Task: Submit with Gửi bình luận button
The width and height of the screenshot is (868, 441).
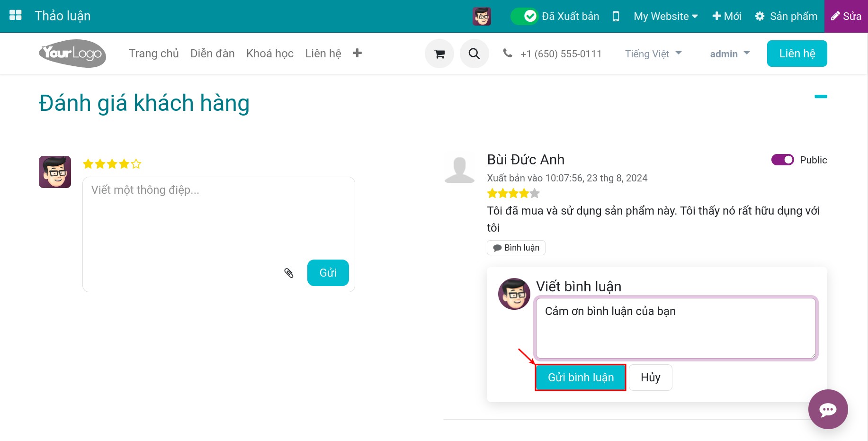Action: pos(581,378)
